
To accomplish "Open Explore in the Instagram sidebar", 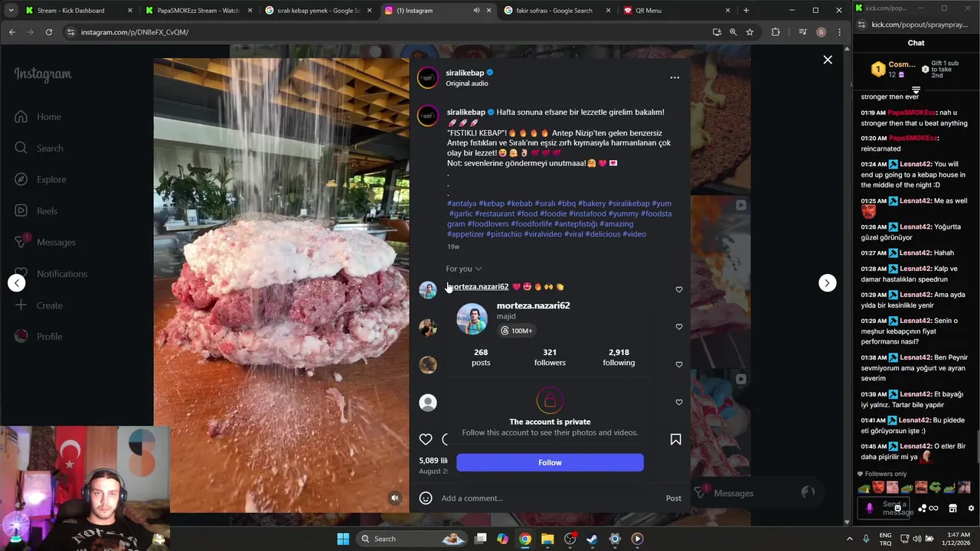I will coord(41,180).
